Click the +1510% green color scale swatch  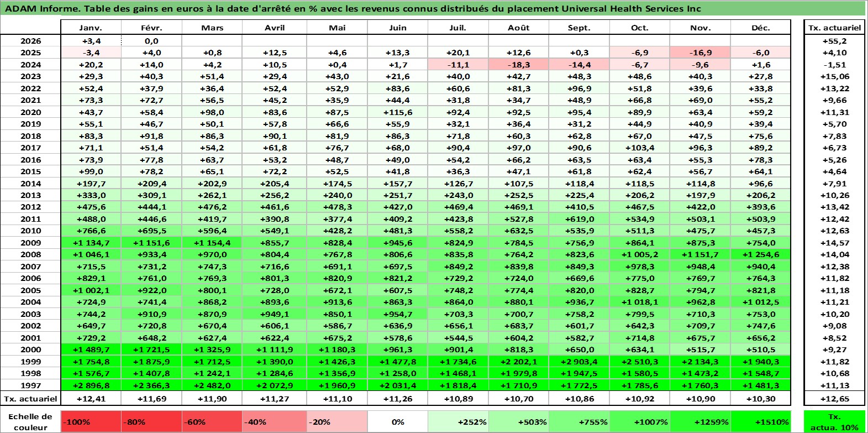click(x=760, y=421)
